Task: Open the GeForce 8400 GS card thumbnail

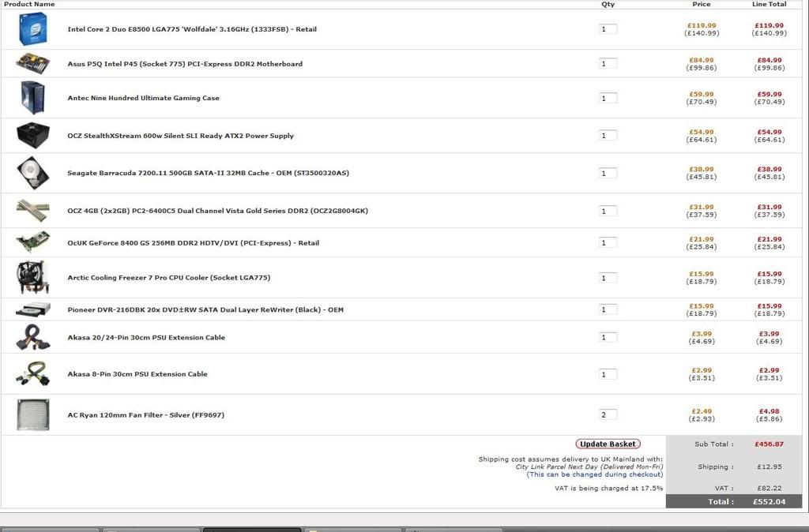Action: coord(33,242)
